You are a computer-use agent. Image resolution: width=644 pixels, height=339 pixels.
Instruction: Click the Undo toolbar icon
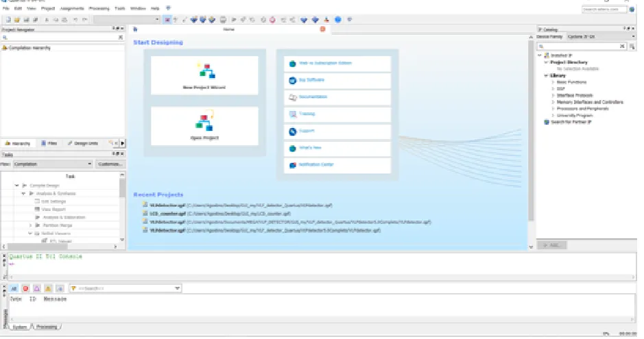75,20
